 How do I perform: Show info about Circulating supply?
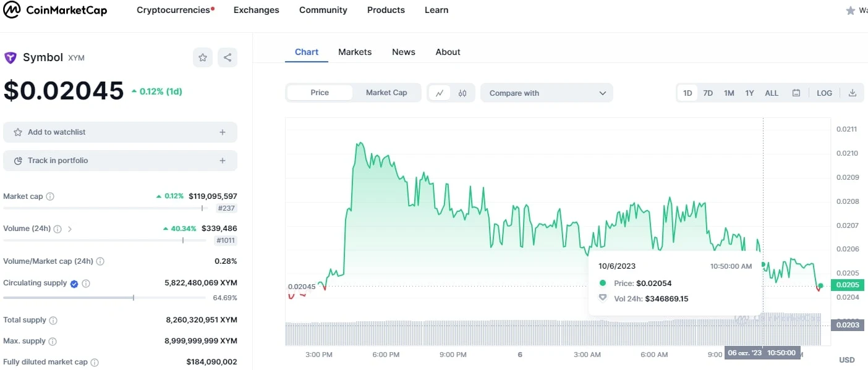point(86,284)
